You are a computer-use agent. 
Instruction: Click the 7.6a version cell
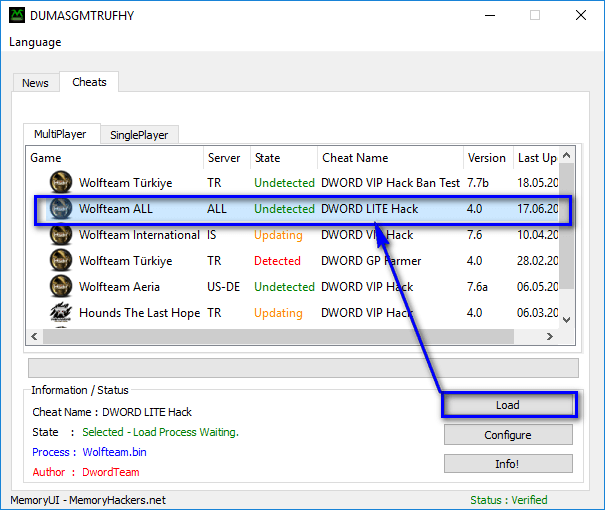point(477,287)
